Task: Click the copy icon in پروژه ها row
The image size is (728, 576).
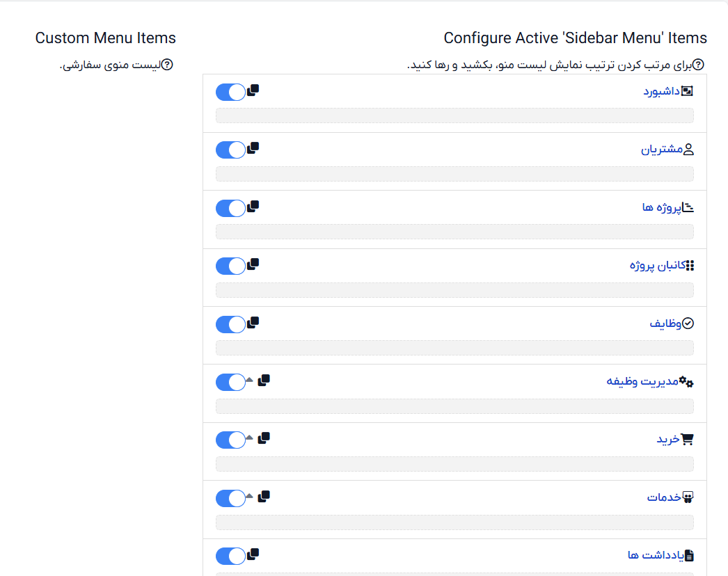Action: (253, 207)
